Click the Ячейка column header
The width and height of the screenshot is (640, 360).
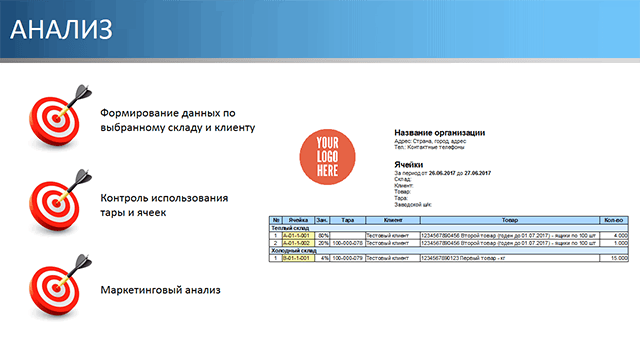(x=298, y=220)
